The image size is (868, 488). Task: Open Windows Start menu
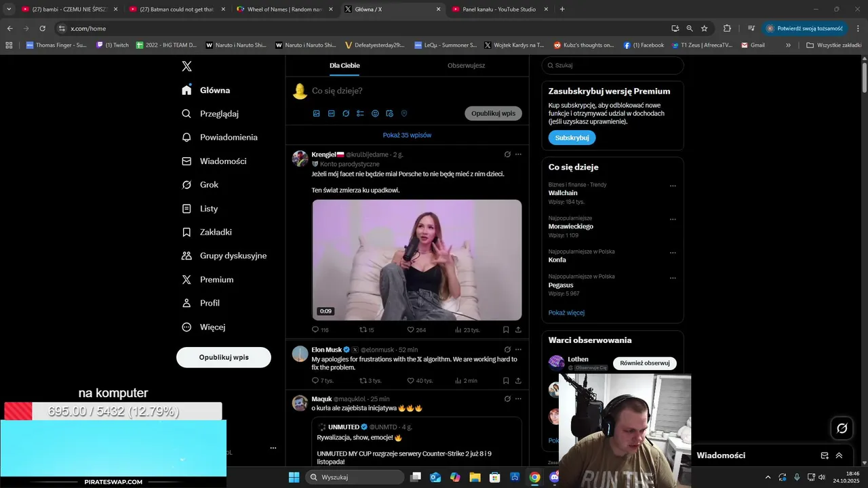click(x=294, y=477)
